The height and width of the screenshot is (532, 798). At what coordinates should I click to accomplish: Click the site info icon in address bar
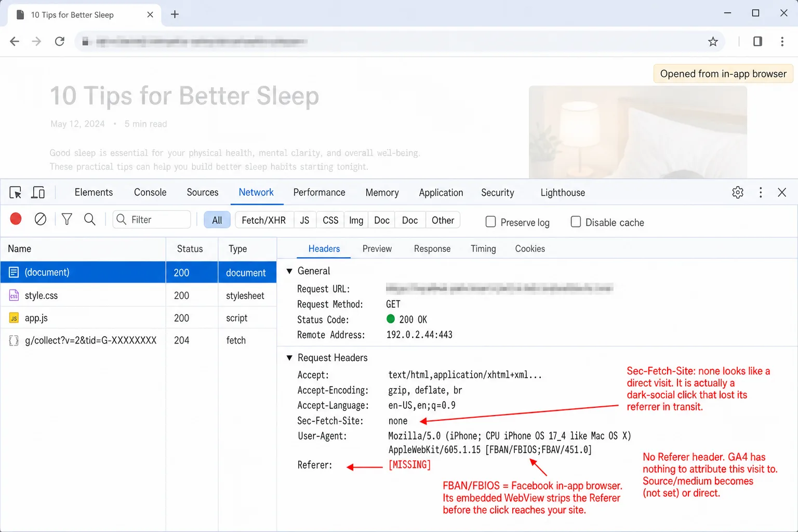tap(85, 42)
